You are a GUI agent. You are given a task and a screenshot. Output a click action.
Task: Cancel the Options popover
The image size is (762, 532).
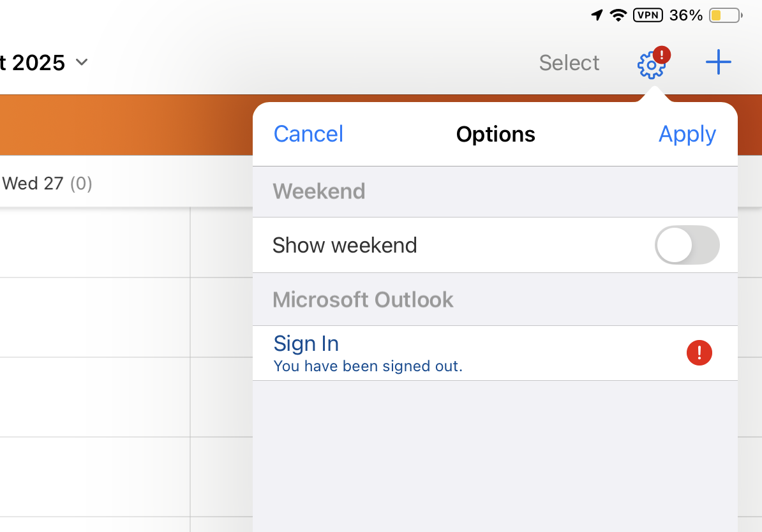coord(308,134)
